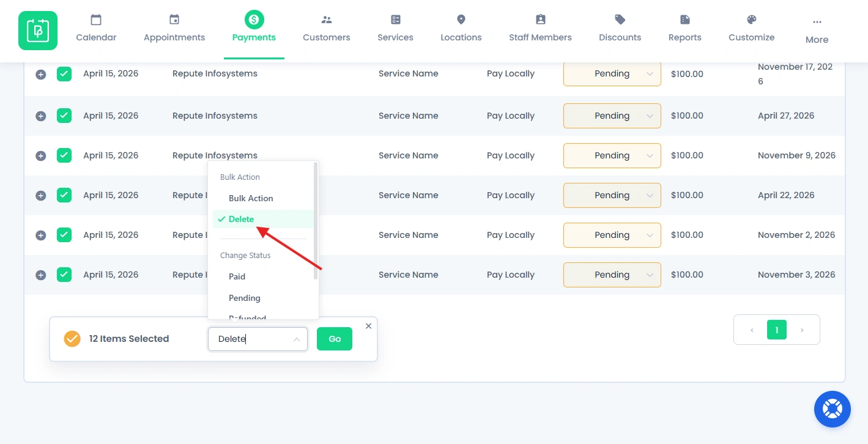Go to the Staff Members section

[540, 29]
